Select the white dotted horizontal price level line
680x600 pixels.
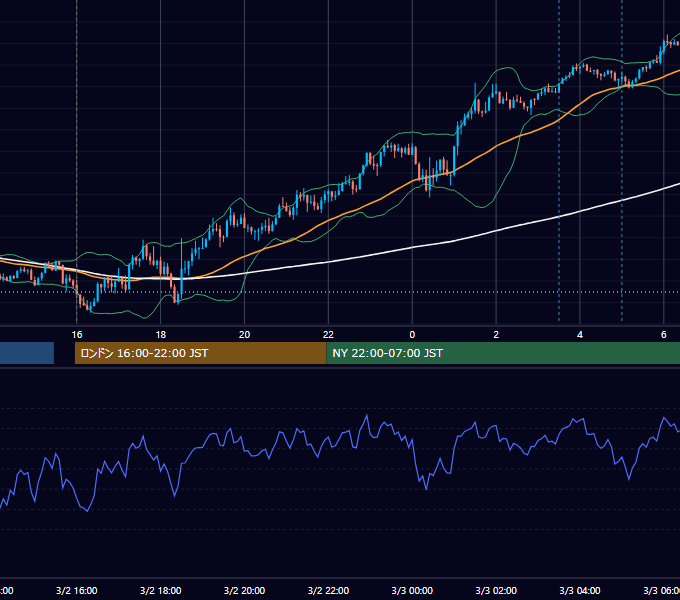[x=340, y=292]
